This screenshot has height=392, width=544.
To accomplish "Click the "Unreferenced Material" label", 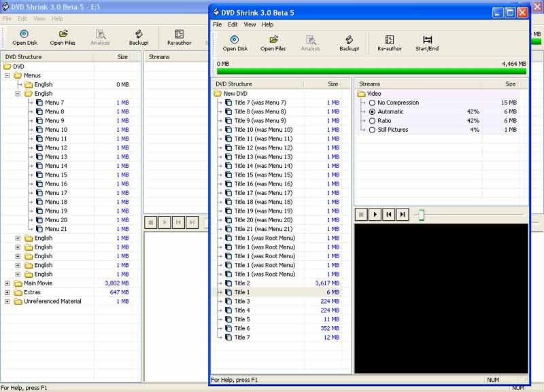I will click(x=52, y=301).
